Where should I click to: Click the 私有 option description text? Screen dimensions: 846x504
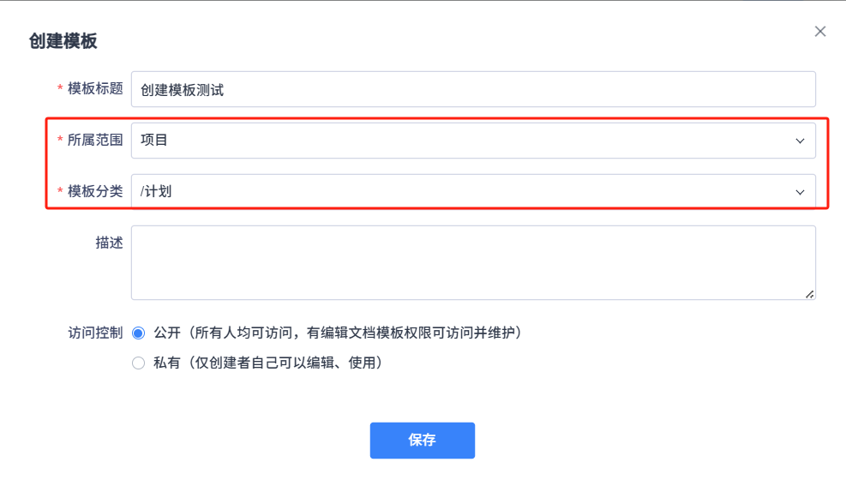click(267, 363)
